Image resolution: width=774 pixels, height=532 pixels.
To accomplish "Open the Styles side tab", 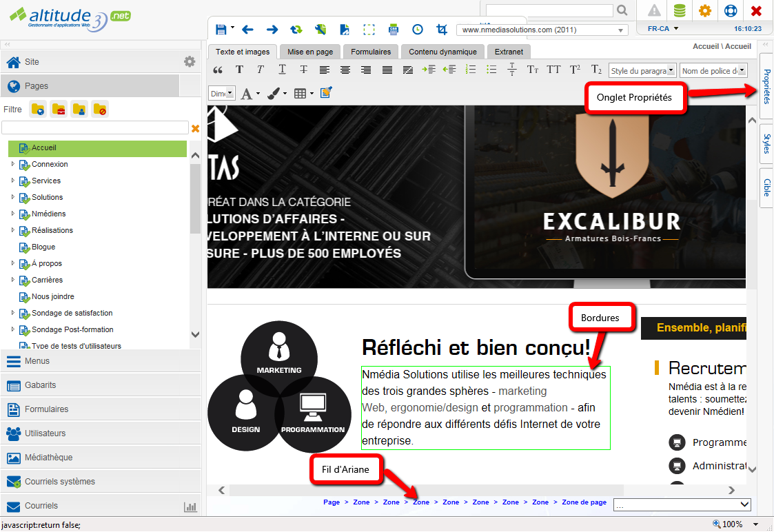I will 766,143.
